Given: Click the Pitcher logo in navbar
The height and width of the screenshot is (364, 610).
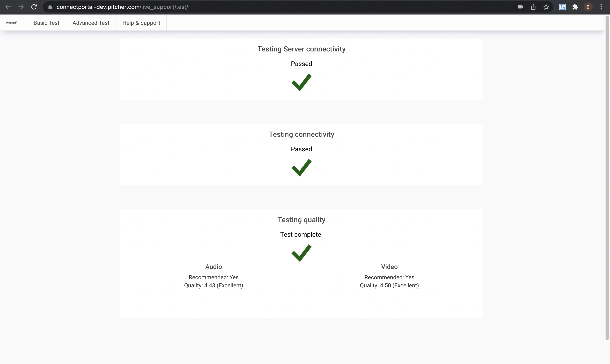Looking at the screenshot, I should (12, 23).
